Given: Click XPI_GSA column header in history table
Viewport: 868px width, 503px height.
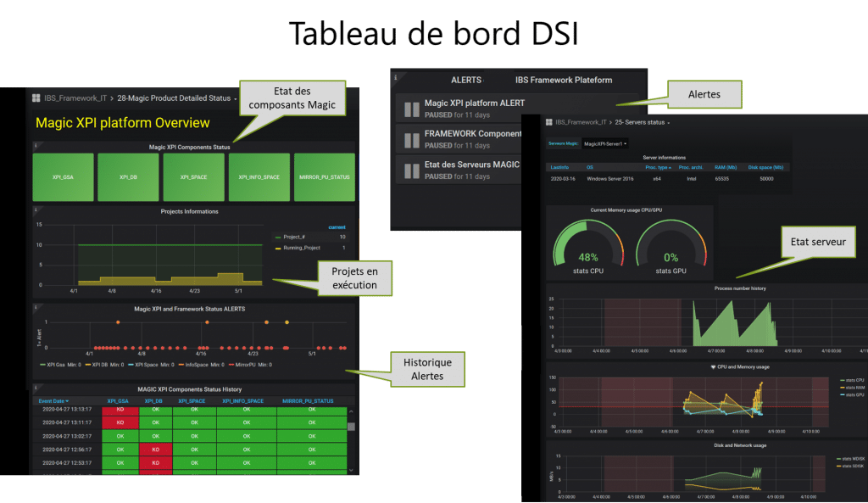Looking at the screenshot, I should [x=118, y=401].
